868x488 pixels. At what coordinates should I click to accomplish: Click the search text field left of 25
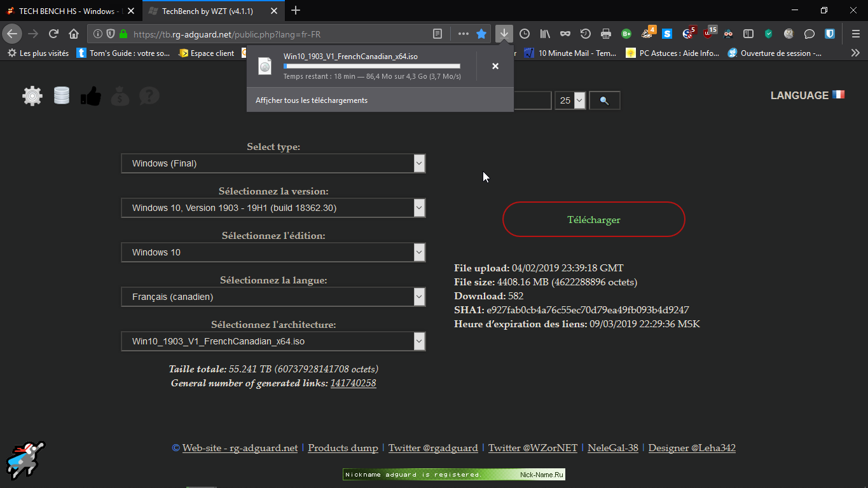(x=532, y=100)
